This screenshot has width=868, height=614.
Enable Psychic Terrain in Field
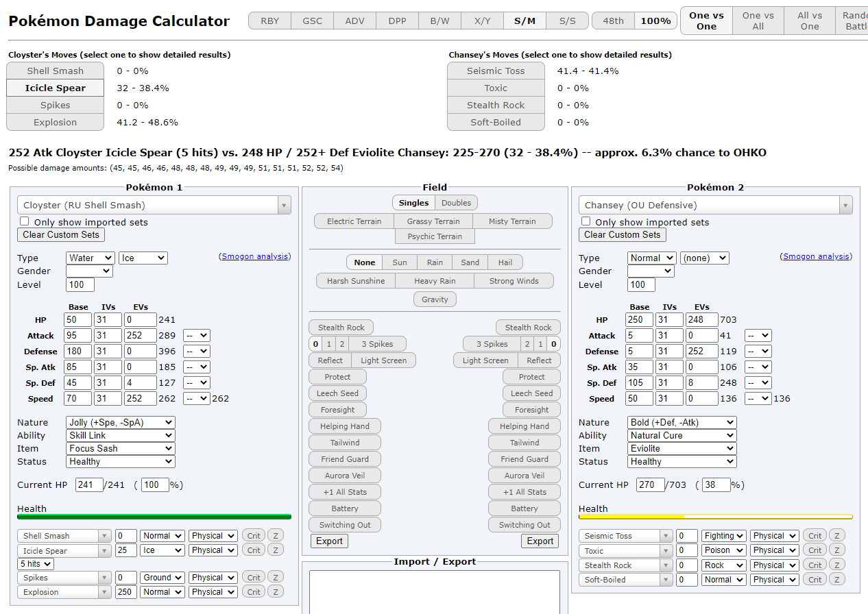click(x=435, y=236)
